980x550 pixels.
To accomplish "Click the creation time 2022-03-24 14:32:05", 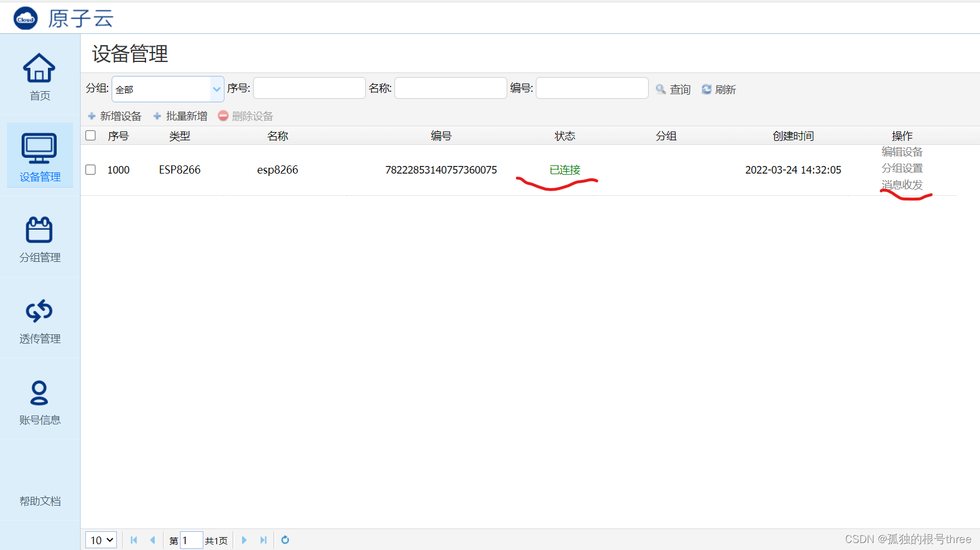I will point(793,170).
